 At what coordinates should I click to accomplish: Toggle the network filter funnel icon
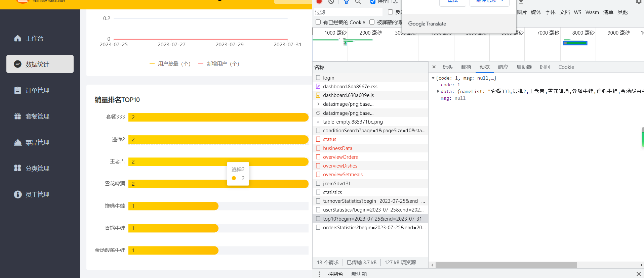click(x=346, y=2)
